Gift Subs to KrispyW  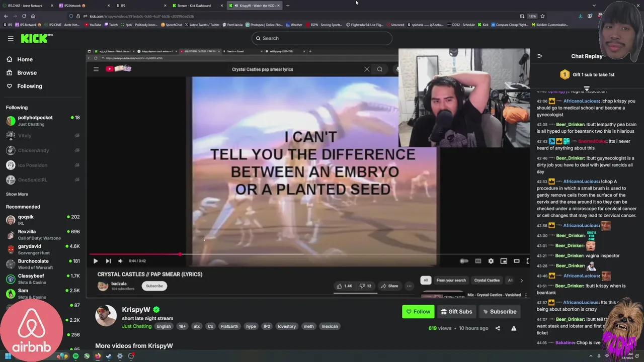click(x=456, y=312)
